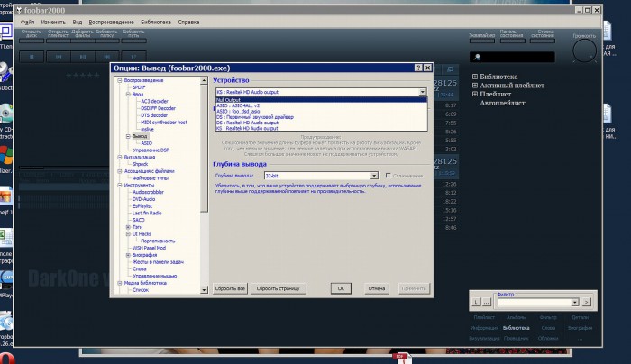
Task: Click the Play/Pause button
Action: 83,57
